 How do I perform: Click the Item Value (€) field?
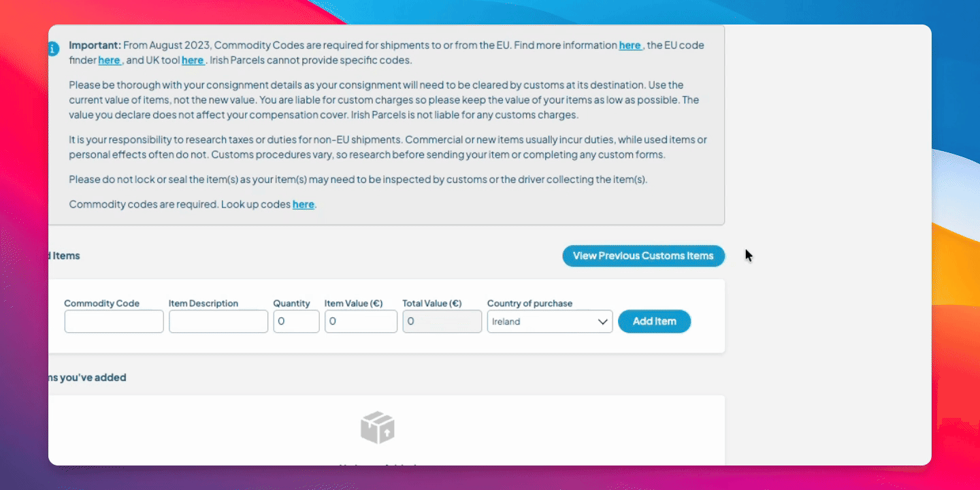point(361,321)
